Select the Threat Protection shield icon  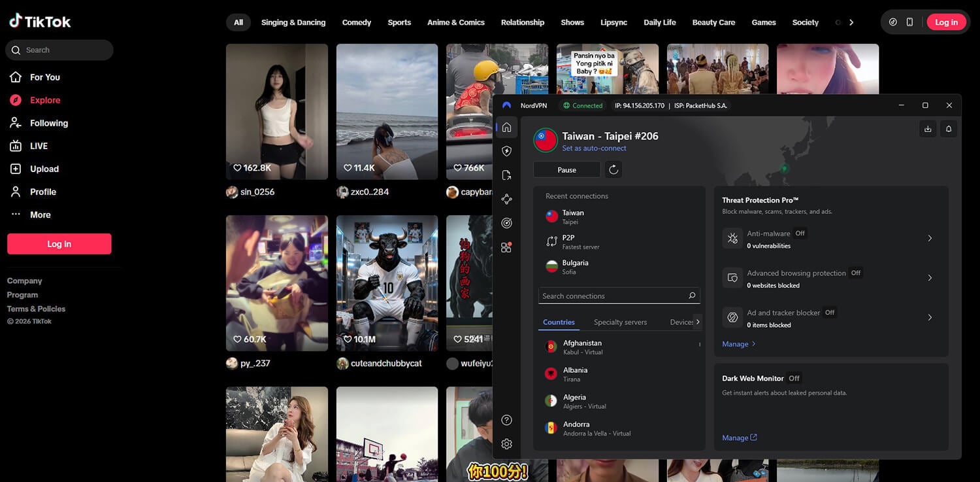tap(506, 151)
